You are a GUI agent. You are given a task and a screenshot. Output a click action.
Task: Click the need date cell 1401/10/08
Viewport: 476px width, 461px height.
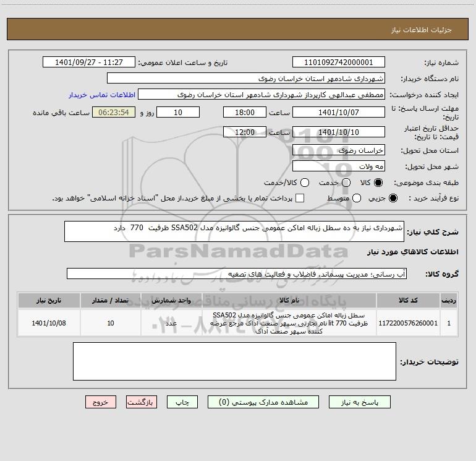[x=49, y=323]
